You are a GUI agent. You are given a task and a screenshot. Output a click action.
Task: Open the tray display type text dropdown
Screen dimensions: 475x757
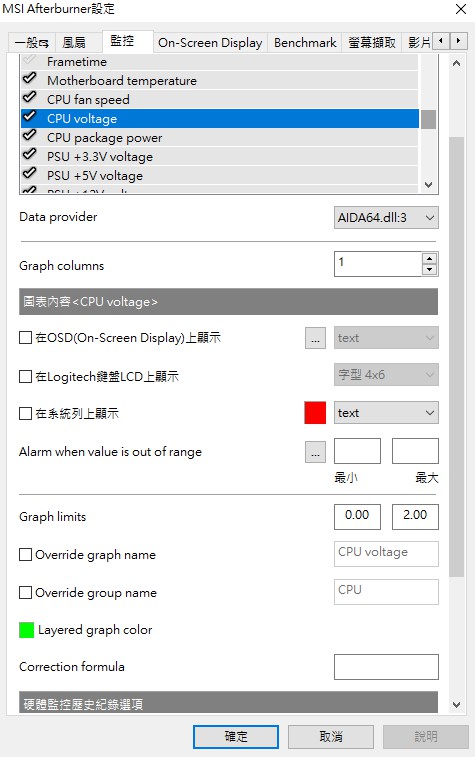coord(386,413)
